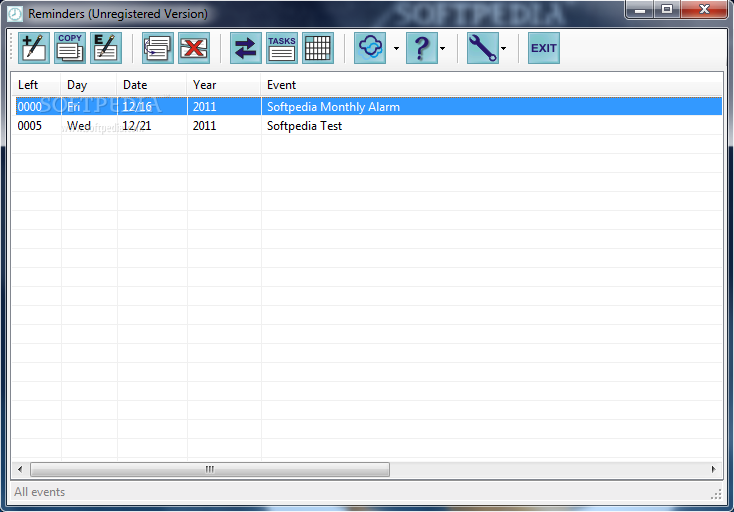Screen dimensions: 734x512
Task: Minimize the Reminders window
Action: (640, 9)
